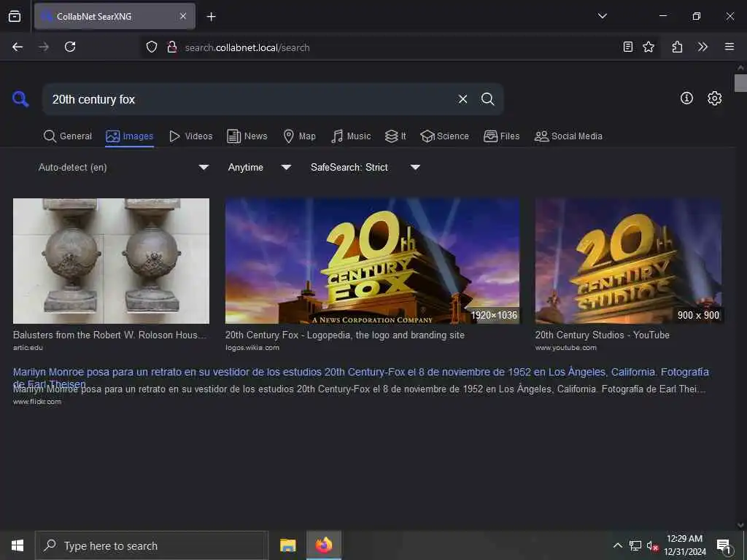Click the SearXNG magnifier logo

(x=20, y=99)
